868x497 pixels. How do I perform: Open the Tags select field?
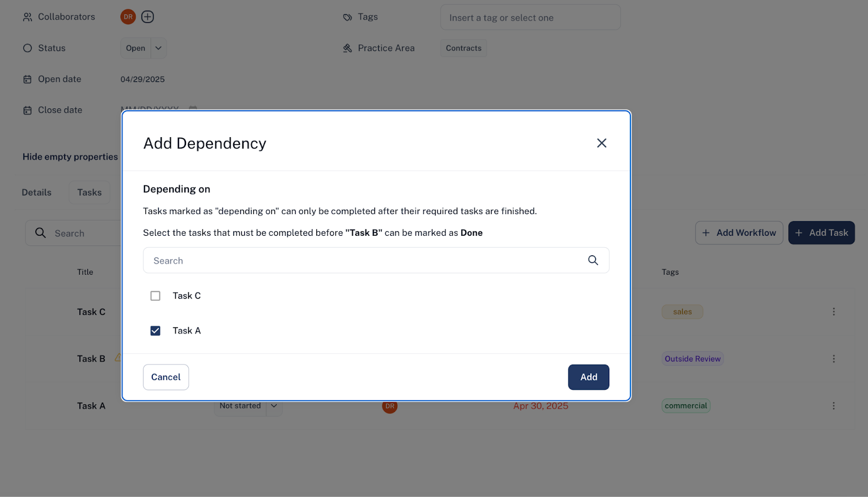[531, 17]
